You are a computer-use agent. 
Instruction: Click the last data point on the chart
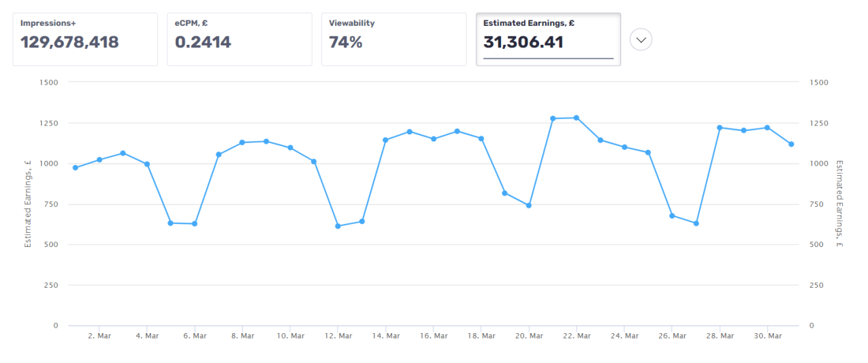point(791,144)
